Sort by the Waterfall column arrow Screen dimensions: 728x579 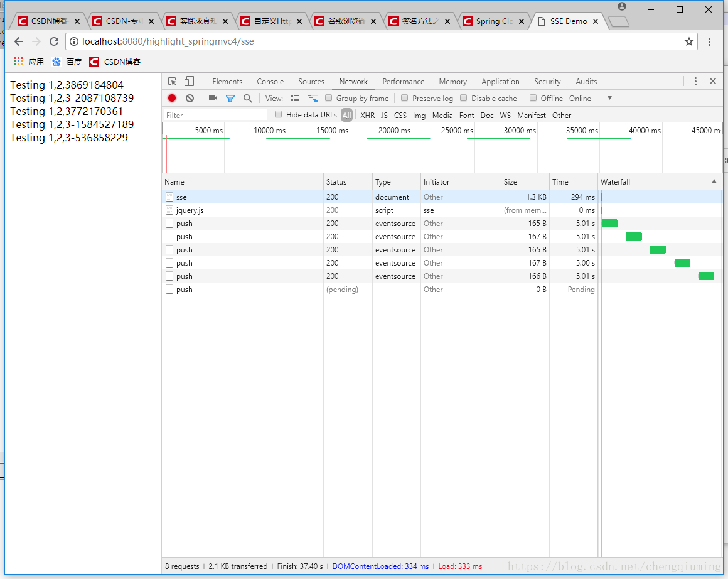click(714, 181)
